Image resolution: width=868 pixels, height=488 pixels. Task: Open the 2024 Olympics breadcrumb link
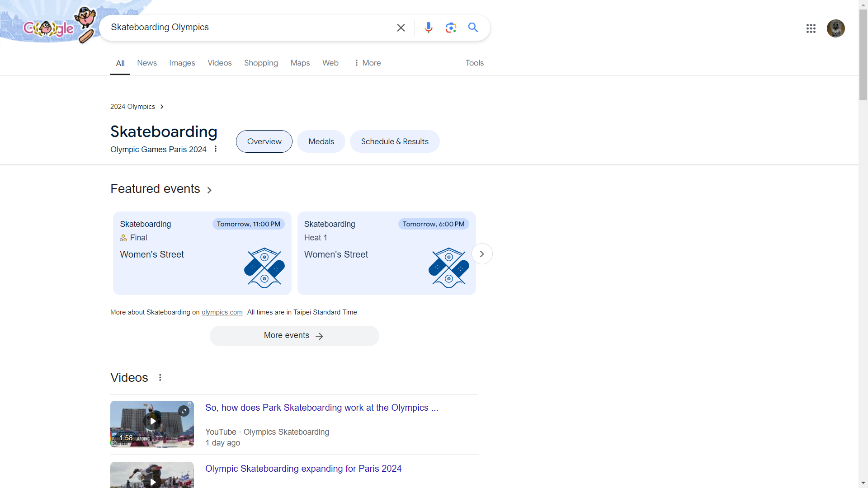[137, 107]
